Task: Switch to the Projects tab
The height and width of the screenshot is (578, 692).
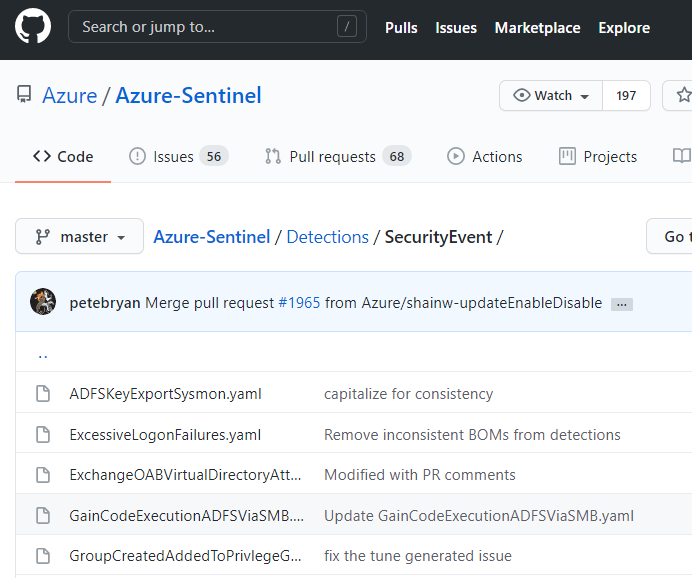Action: point(598,157)
